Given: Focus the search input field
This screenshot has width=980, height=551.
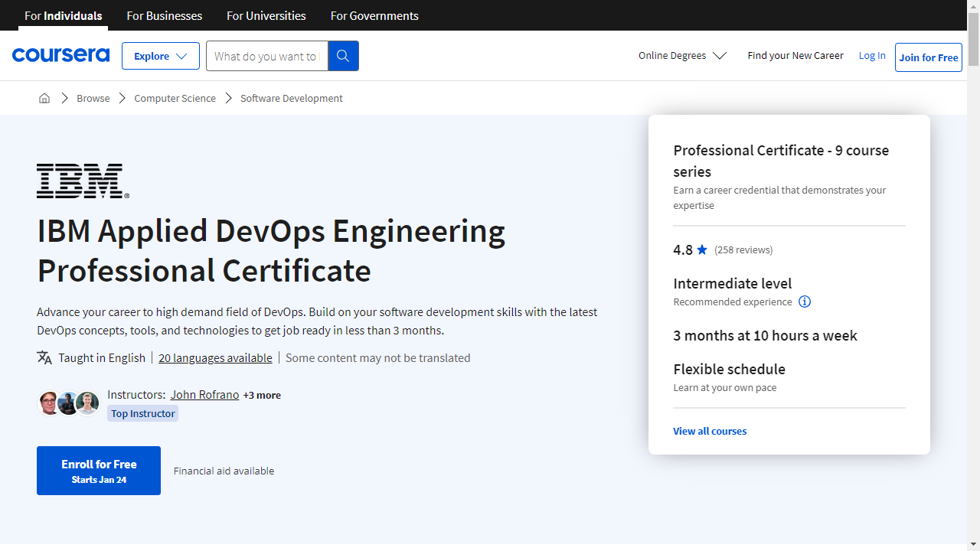Looking at the screenshot, I should 266,56.
